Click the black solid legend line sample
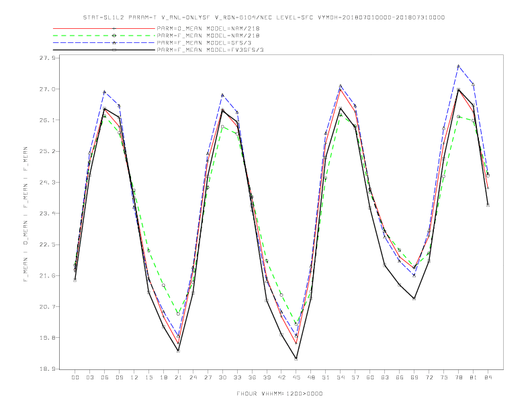This screenshot has width=532, height=411. click(104, 50)
